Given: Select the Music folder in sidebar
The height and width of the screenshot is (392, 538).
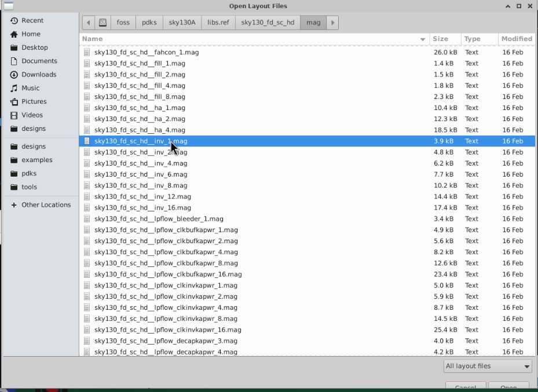Looking at the screenshot, I should coord(31,88).
